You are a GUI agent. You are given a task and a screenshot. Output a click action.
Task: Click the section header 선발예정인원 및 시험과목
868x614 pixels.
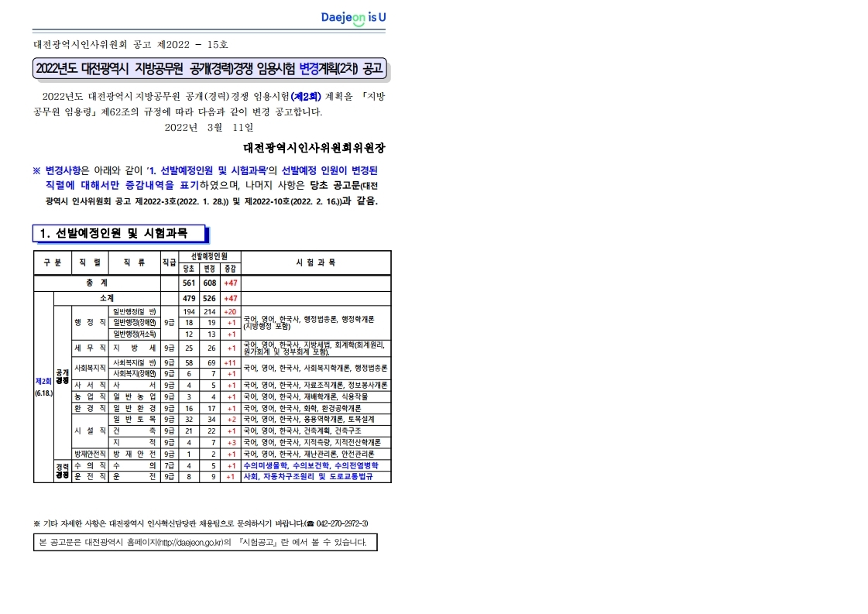(120, 233)
